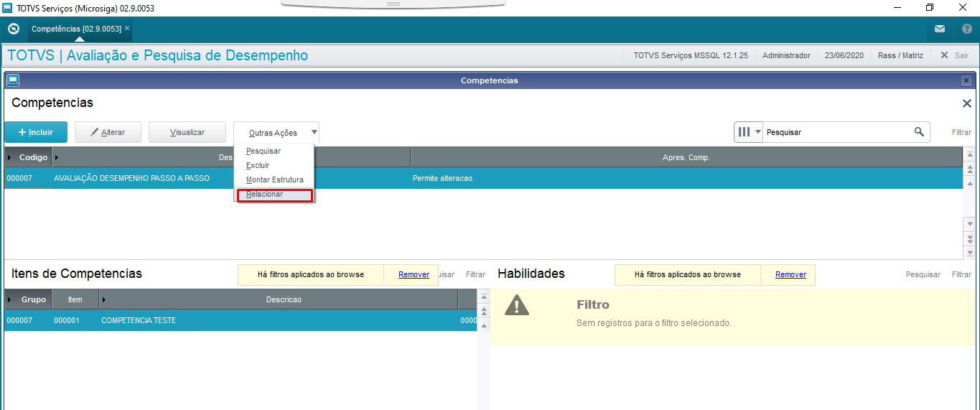Switch to the Competências [02.9.0053] tab
Viewport: 980px width, 410px height.
75,29
